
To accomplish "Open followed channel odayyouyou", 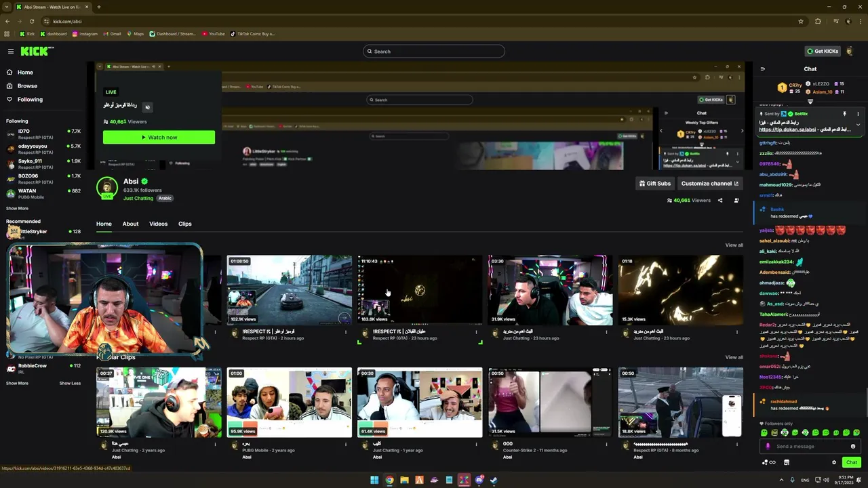I will coord(43,148).
